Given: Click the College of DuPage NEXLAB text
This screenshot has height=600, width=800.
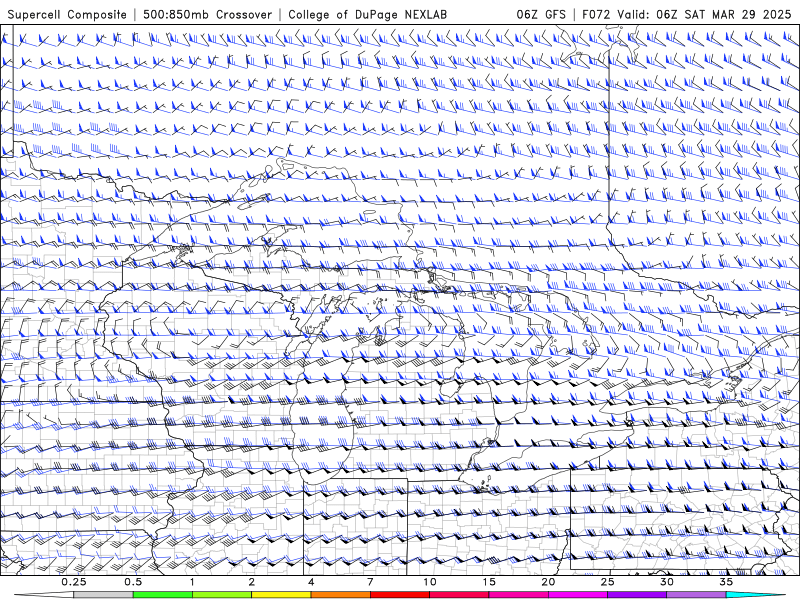Looking at the screenshot, I should 367,14.
